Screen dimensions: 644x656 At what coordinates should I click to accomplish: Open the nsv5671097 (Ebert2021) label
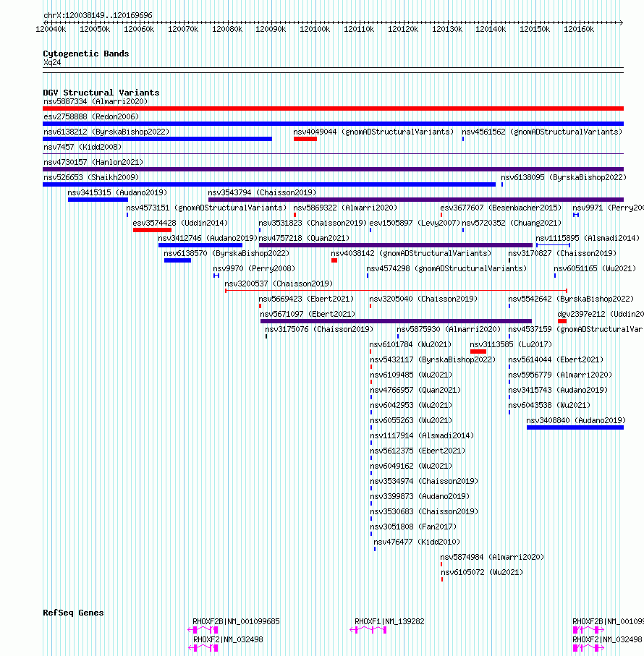(308, 314)
